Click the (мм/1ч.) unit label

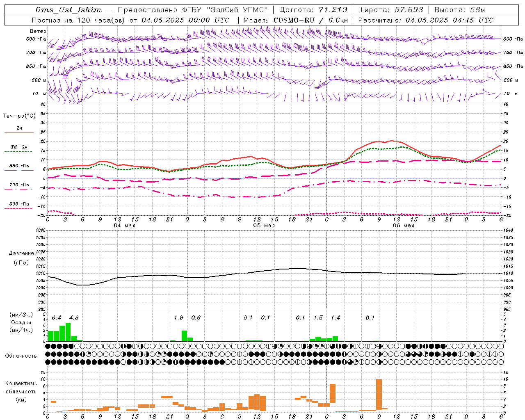[x=21, y=330]
